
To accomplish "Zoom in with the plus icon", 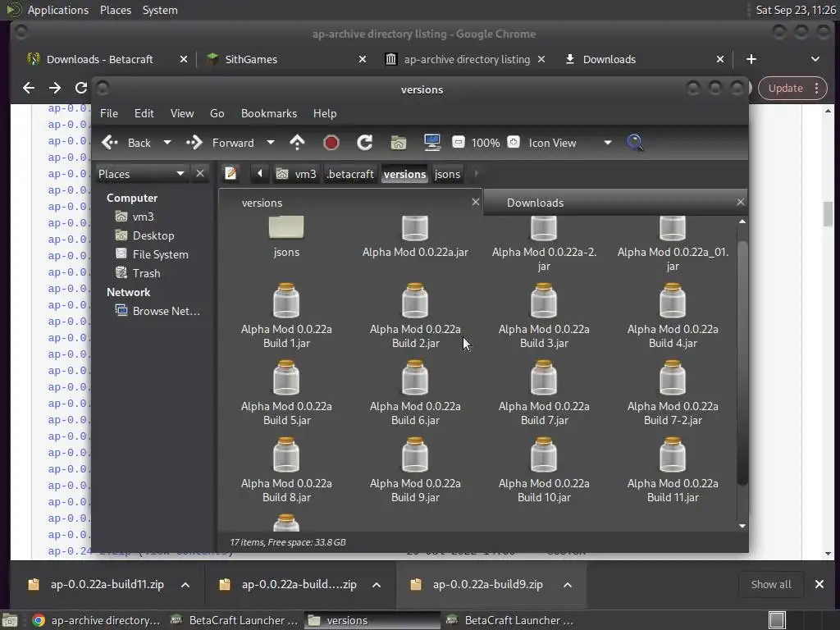I will point(514,143).
